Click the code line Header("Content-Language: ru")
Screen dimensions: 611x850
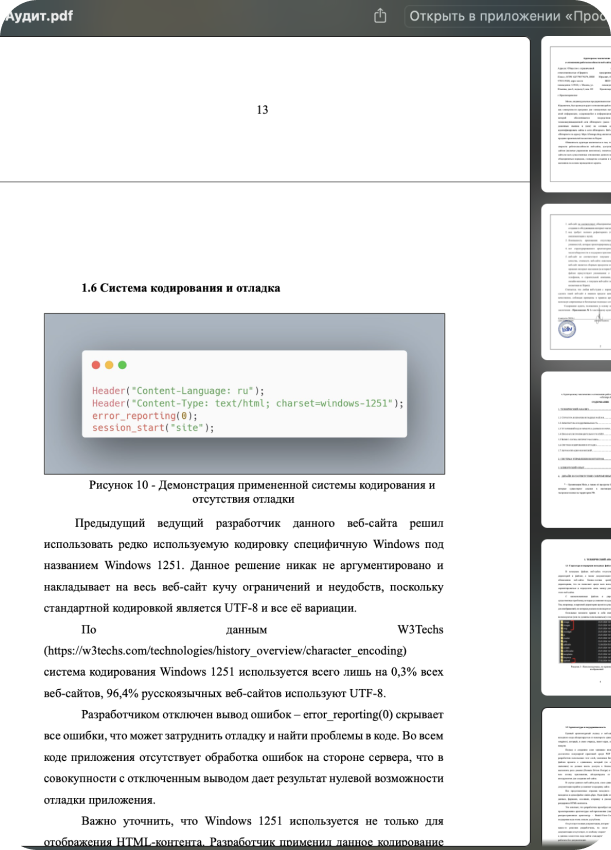tap(178, 391)
